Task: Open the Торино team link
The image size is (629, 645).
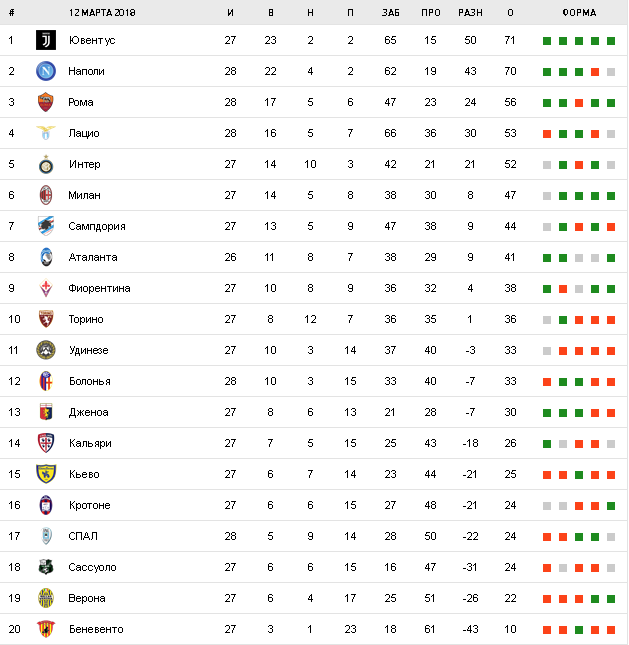Action: click(x=86, y=319)
